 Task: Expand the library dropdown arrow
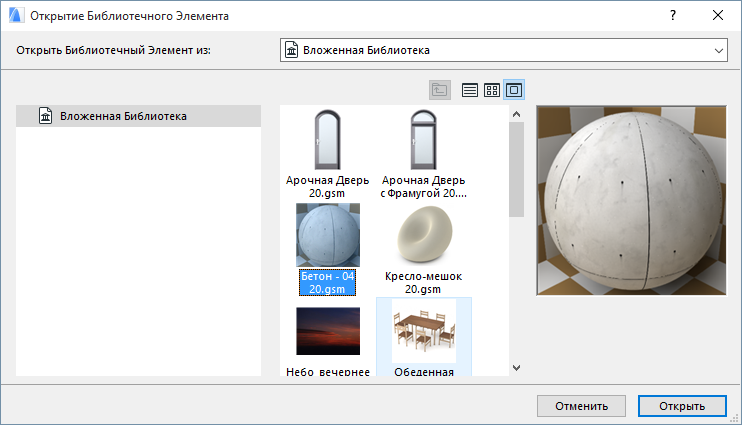click(x=719, y=51)
